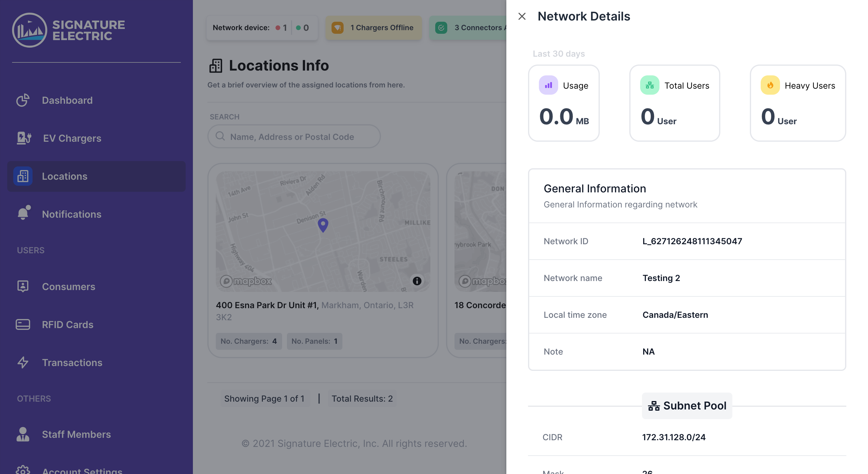
Task: Click the EV charger station icon
Action: [24, 138]
